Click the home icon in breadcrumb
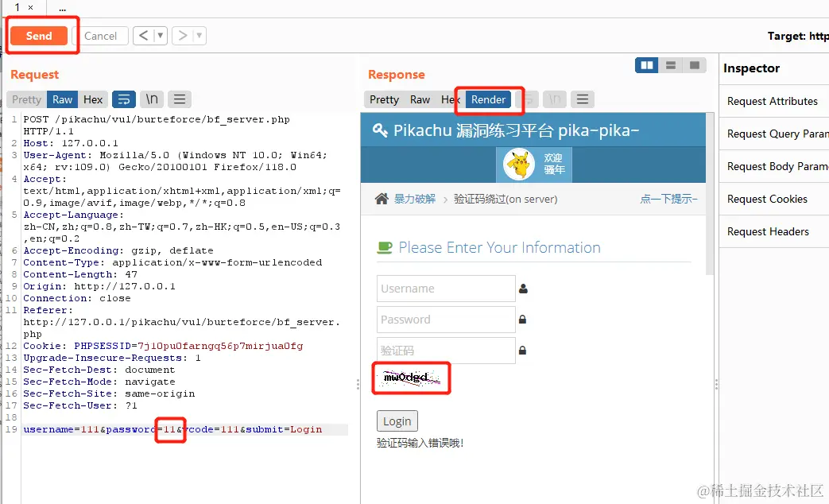 pos(382,199)
